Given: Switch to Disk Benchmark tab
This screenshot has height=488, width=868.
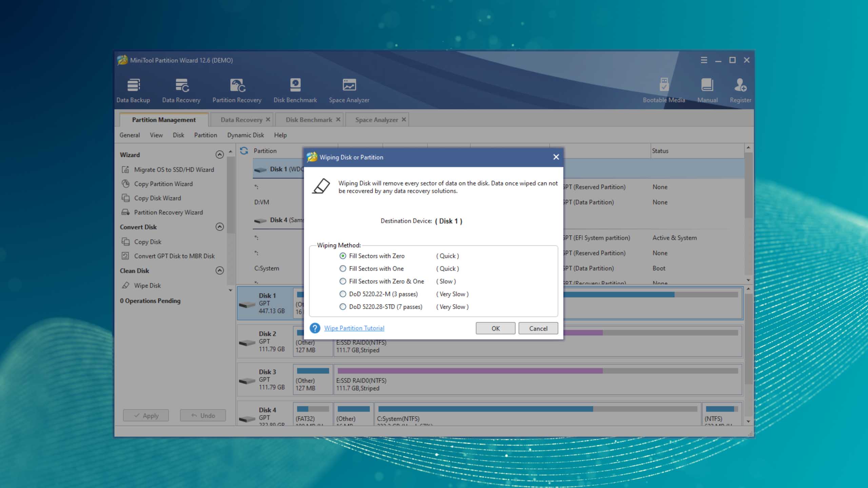Looking at the screenshot, I should (309, 120).
